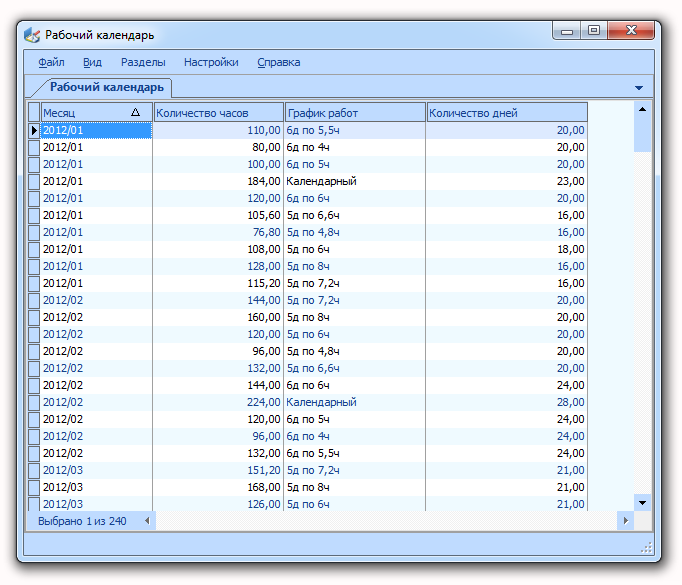The width and height of the screenshot is (682, 585).
Task: Click the 6д по 5,5ч cell for 2012/02
Action: pyautogui.click(x=354, y=453)
